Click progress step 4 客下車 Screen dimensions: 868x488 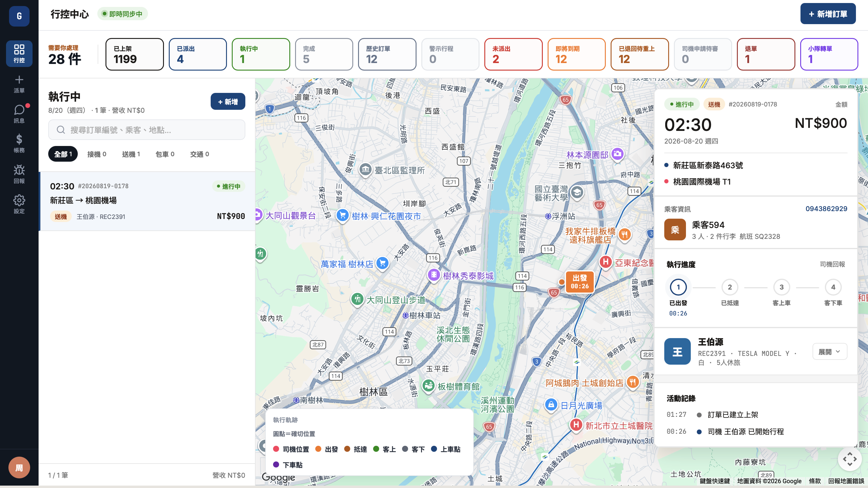click(833, 287)
